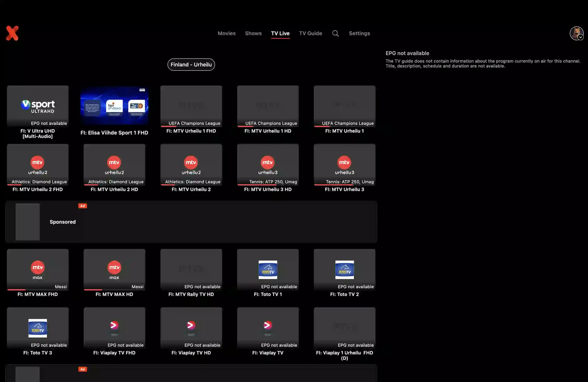Click the 'EPG not available' heading in side panel
The height and width of the screenshot is (382, 588).
pyautogui.click(x=407, y=53)
